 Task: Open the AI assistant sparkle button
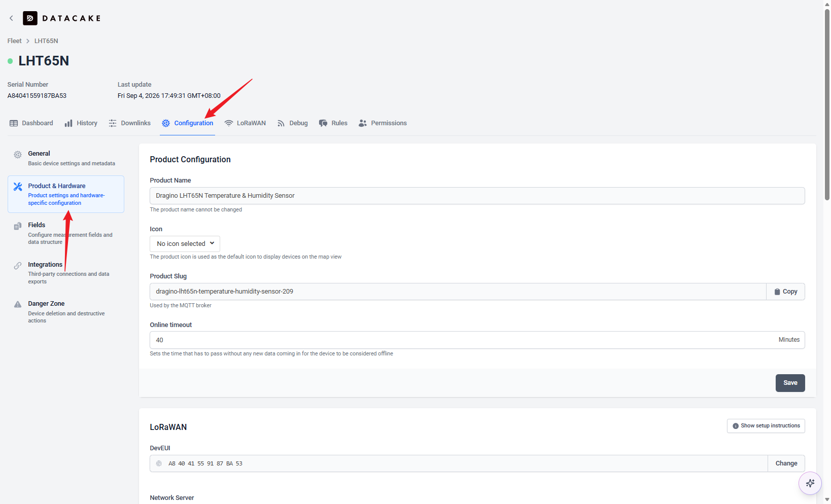810,483
